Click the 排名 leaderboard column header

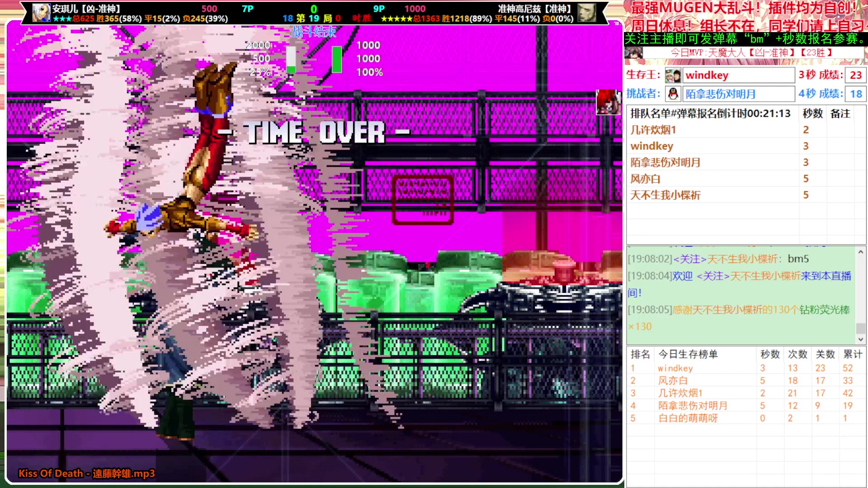[640, 354]
